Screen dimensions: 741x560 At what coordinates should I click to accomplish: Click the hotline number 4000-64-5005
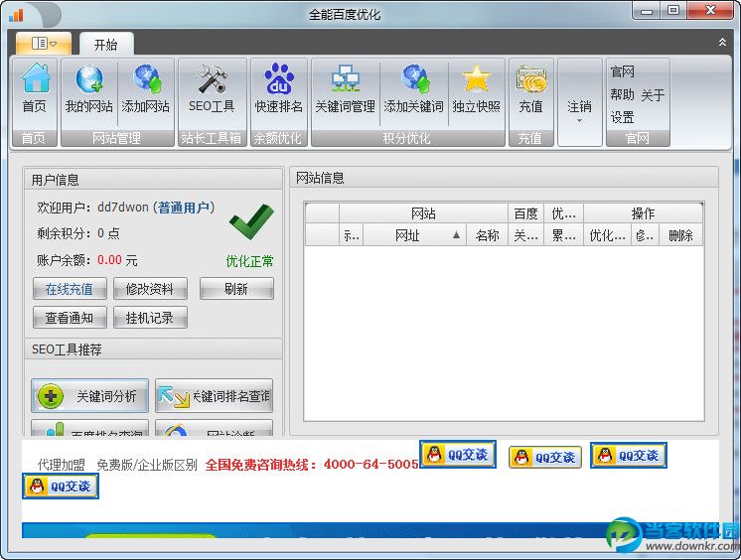pos(370,465)
